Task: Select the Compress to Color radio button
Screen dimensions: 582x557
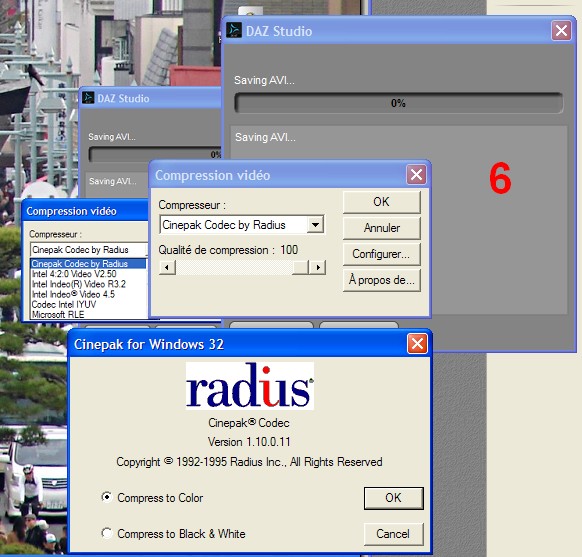Action: [x=107, y=497]
